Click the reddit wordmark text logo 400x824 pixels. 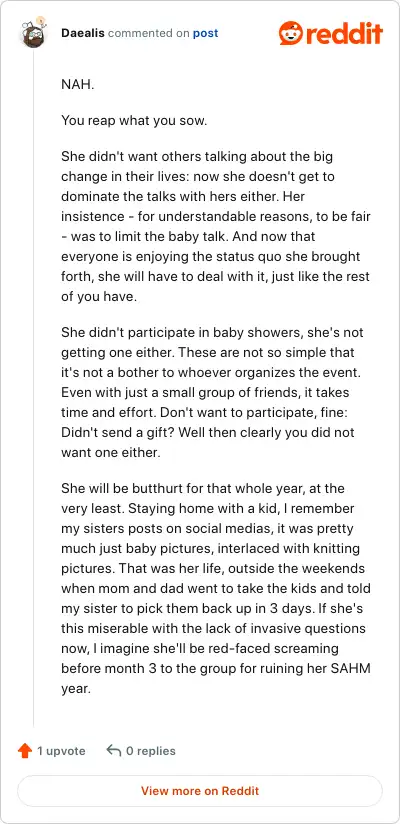click(x=343, y=34)
